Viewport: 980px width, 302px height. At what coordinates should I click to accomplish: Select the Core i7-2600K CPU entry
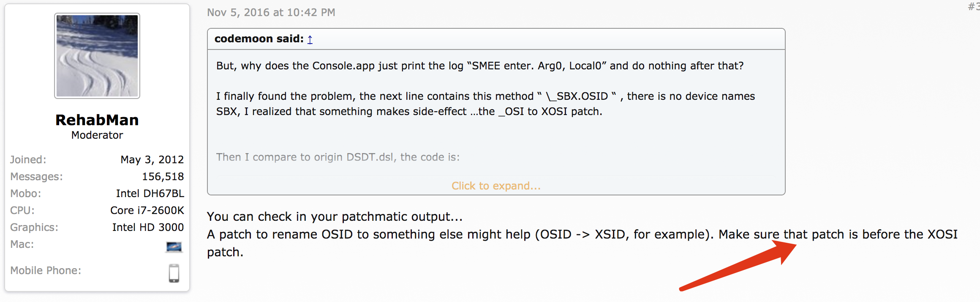point(147,210)
